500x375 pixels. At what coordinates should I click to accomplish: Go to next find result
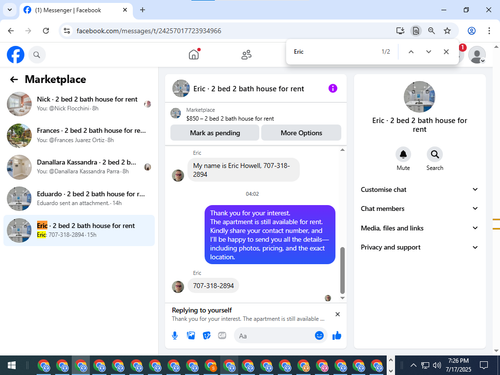point(429,52)
